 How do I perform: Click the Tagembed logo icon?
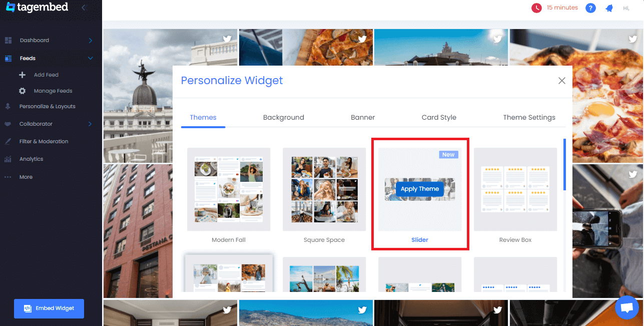point(10,7)
